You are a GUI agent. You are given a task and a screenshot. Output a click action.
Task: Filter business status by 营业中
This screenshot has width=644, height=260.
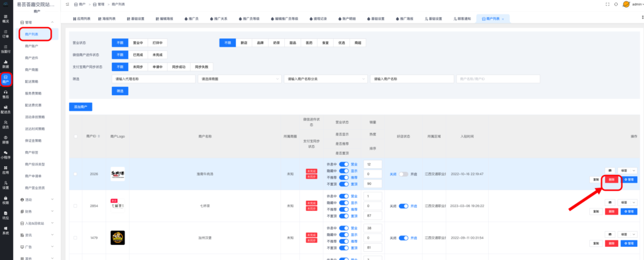pos(137,43)
